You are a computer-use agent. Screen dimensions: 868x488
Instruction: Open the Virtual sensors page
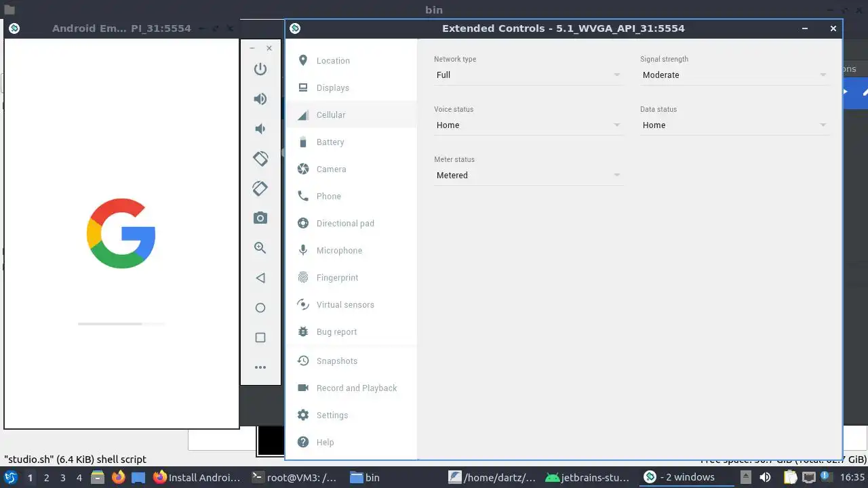click(351, 304)
